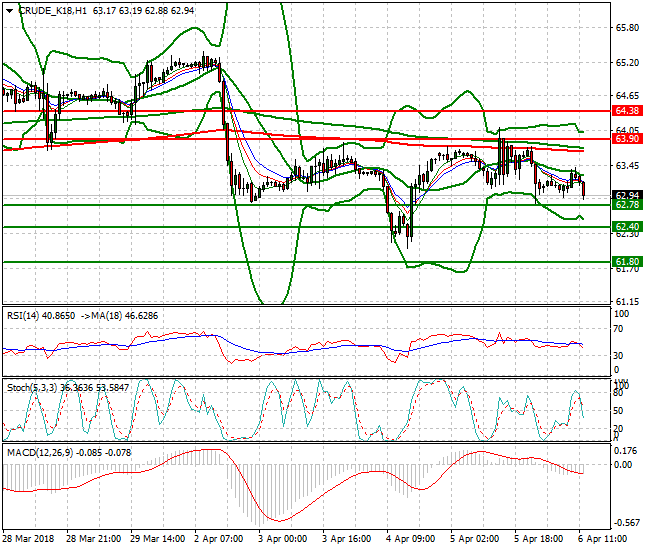Click the MACD(12,26,9) indicator label

(69, 453)
